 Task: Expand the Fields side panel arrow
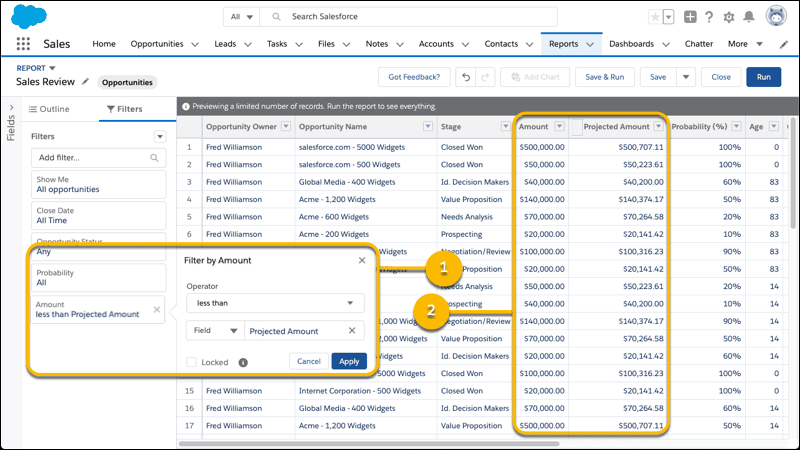[11, 108]
